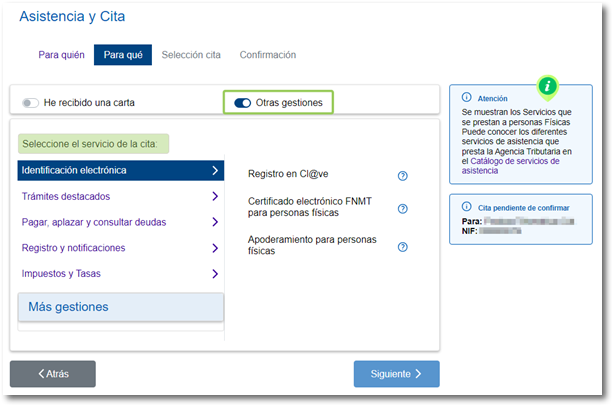Open the 'Confirmación' tab
This screenshot has width=613, height=406.
click(268, 55)
